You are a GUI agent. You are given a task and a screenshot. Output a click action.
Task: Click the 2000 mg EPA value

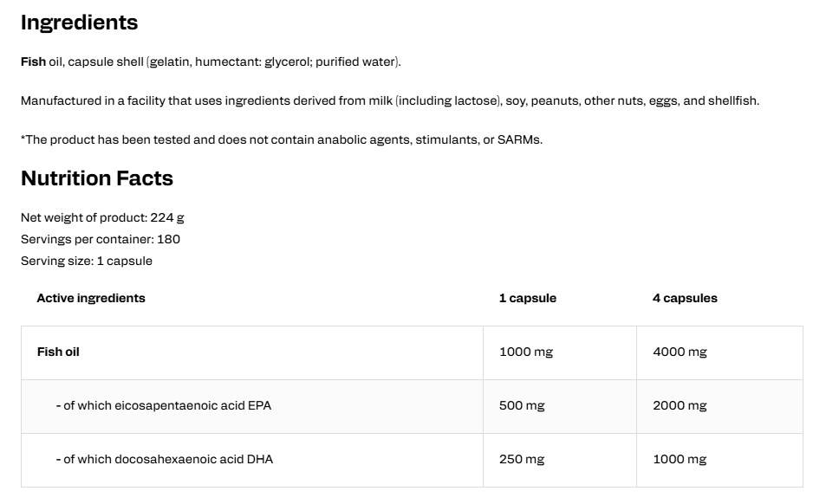(x=680, y=405)
